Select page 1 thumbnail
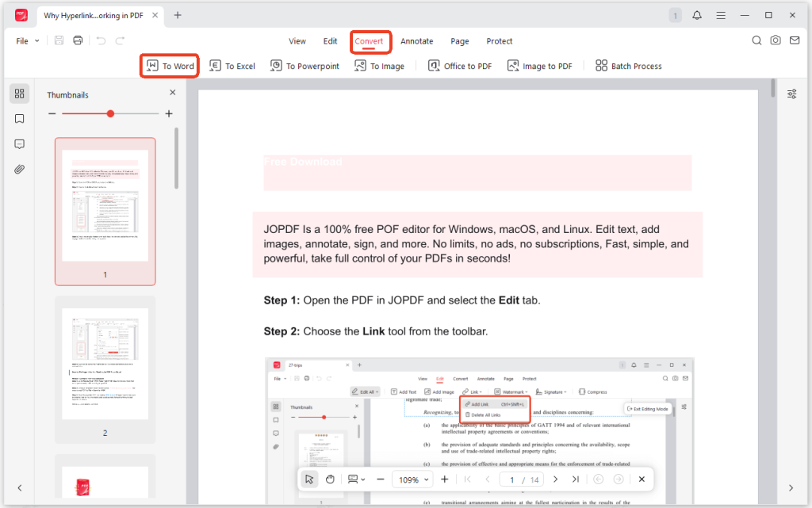 click(105, 212)
